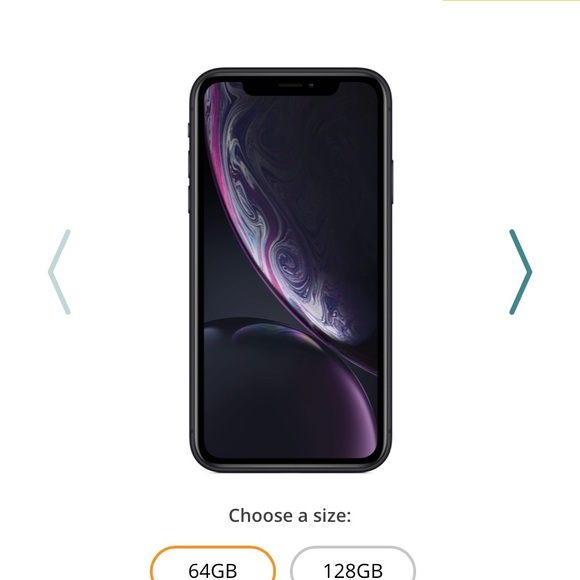
Task: Show the previous product color with the left chevron
Action: point(59,272)
